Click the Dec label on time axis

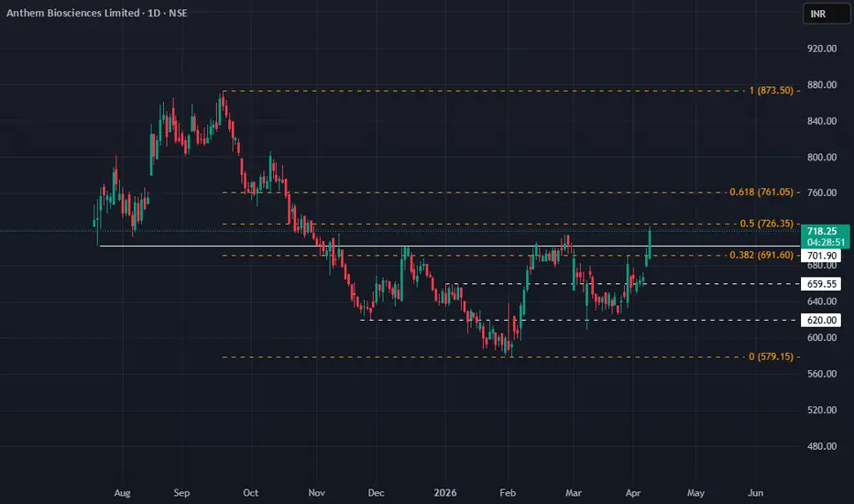[376, 493]
